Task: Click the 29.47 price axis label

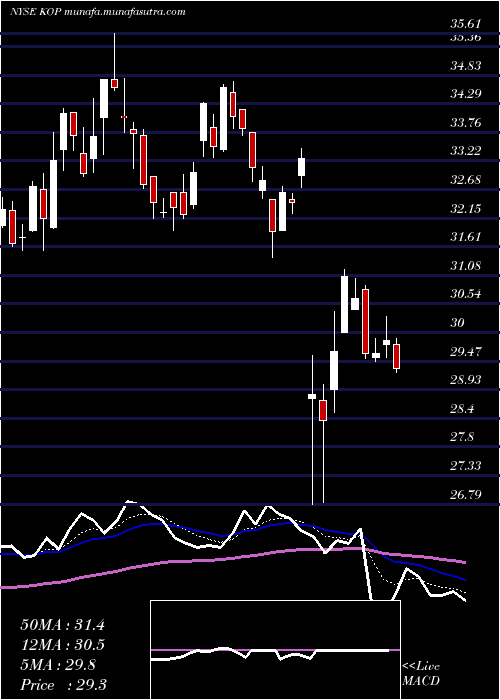Action: [x=466, y=351]
